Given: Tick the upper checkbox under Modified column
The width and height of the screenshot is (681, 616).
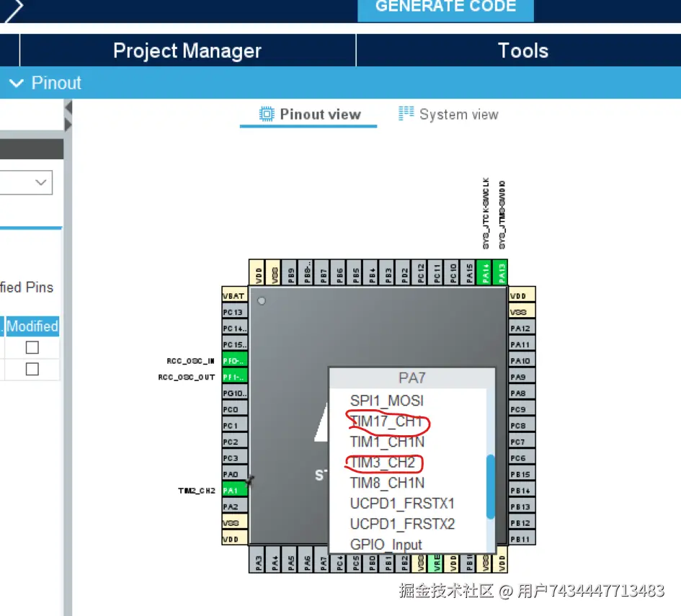Looking at the screenshot, I should (x=32, y=347).
